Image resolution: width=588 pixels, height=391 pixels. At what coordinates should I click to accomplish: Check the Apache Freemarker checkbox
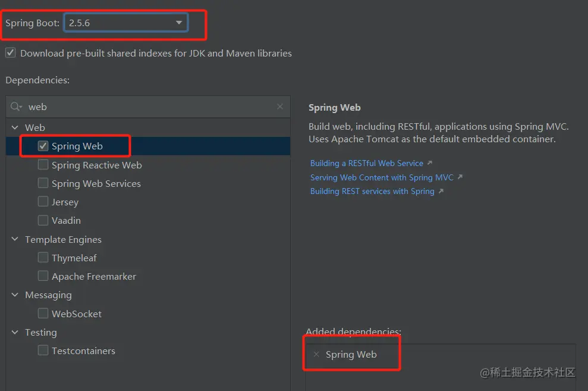[x=43, y=276]
